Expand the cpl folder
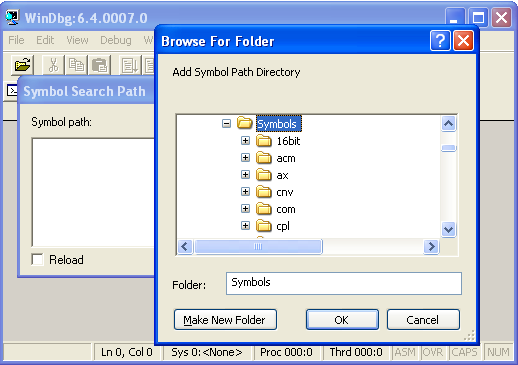Viewport: 518px width, 365px height. point(246,226)
